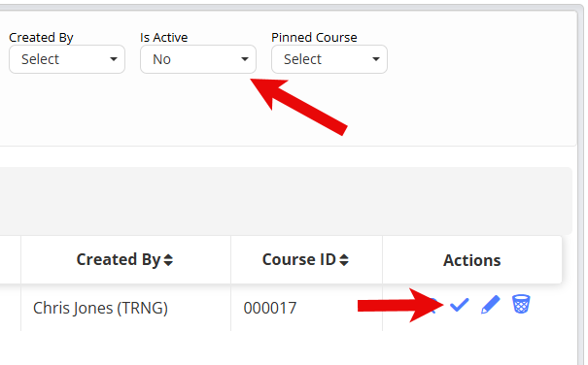Screen dimensions: 588x365
Task: Delete the course via the trash bin icon
Action: (521, 304)
